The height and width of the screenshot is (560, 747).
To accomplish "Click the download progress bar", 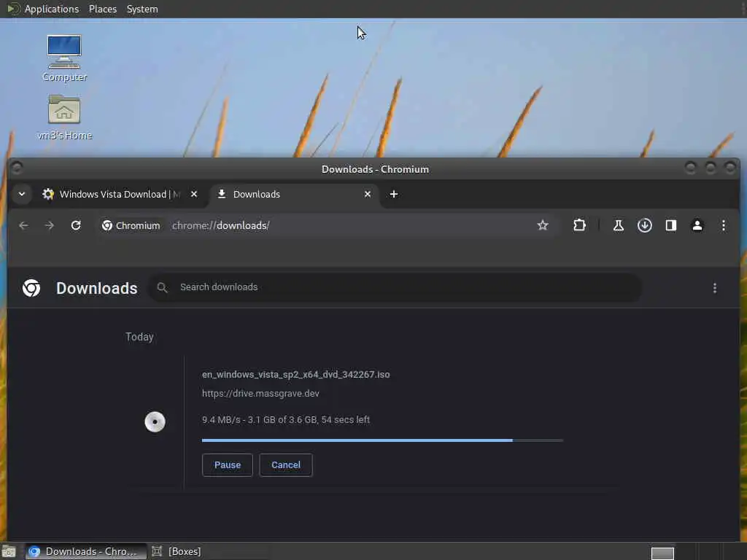I will (382, 440).
